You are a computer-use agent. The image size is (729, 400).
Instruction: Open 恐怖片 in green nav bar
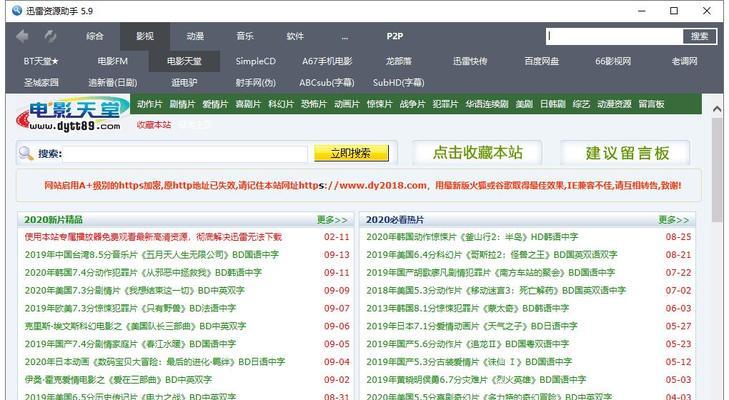pyautogui.click(x=314, y=104)
